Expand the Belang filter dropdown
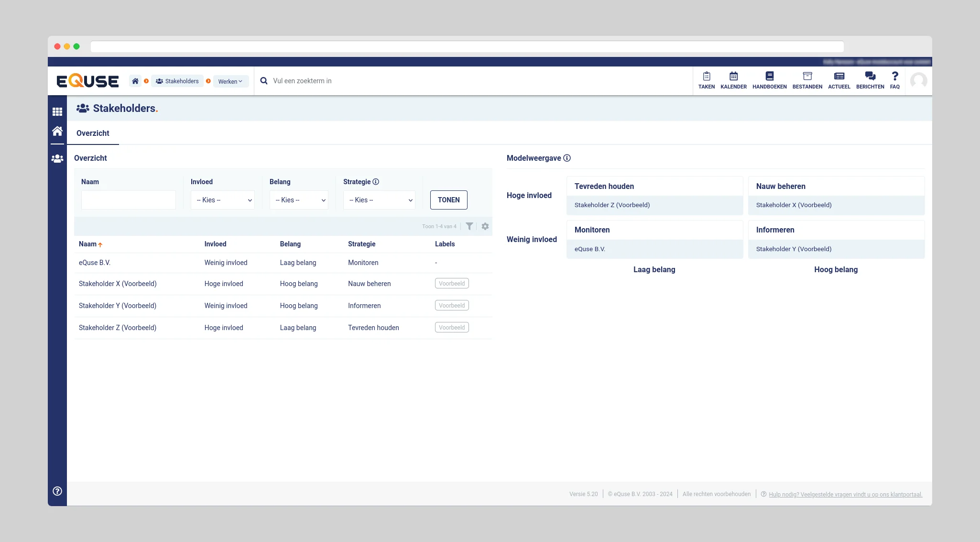 click(x=299, y=200)
